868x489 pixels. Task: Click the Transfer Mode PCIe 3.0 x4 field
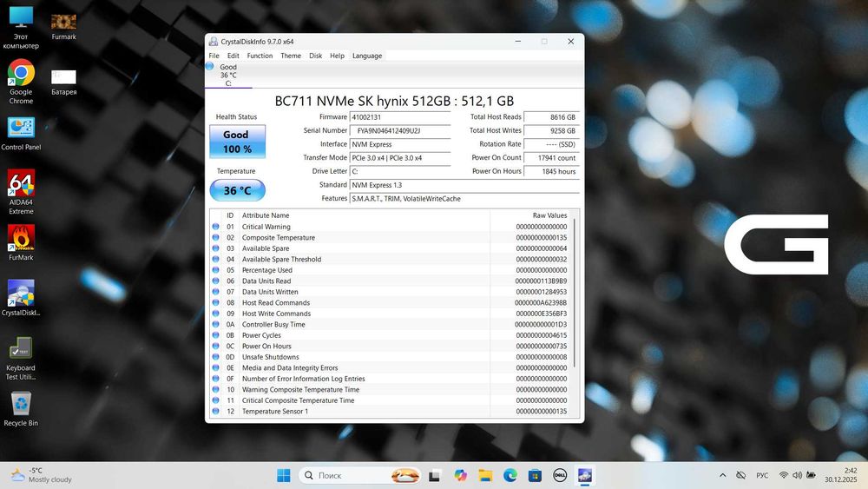399,158
